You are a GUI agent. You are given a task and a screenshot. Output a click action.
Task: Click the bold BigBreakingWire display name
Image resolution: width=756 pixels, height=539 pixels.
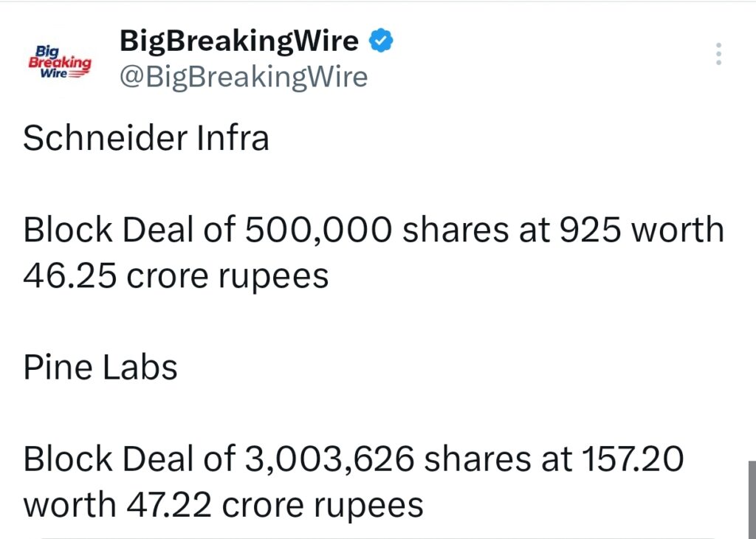[x=241, y=41]
